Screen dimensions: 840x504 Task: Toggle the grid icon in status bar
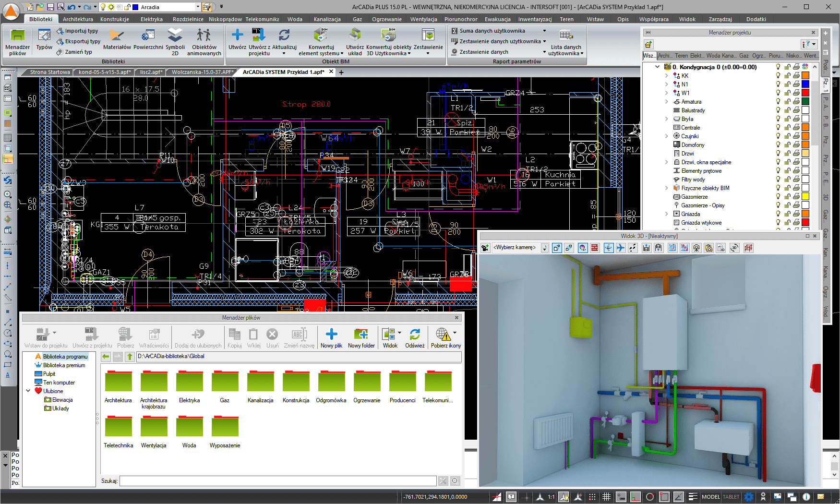(606, 497)
